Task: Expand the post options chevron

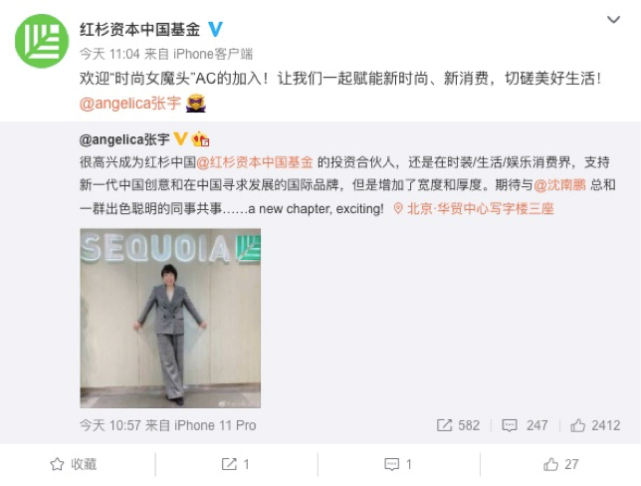Action: point(613,20)
